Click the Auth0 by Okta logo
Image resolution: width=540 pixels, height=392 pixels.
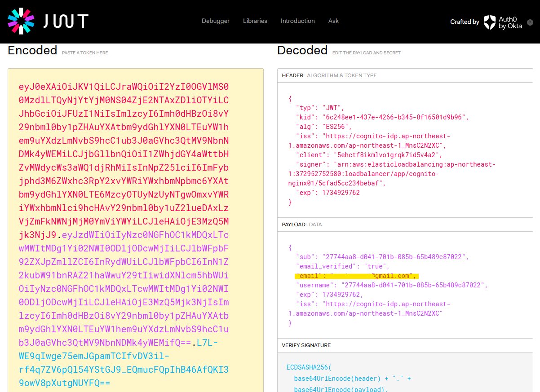[x=503, y=22]
